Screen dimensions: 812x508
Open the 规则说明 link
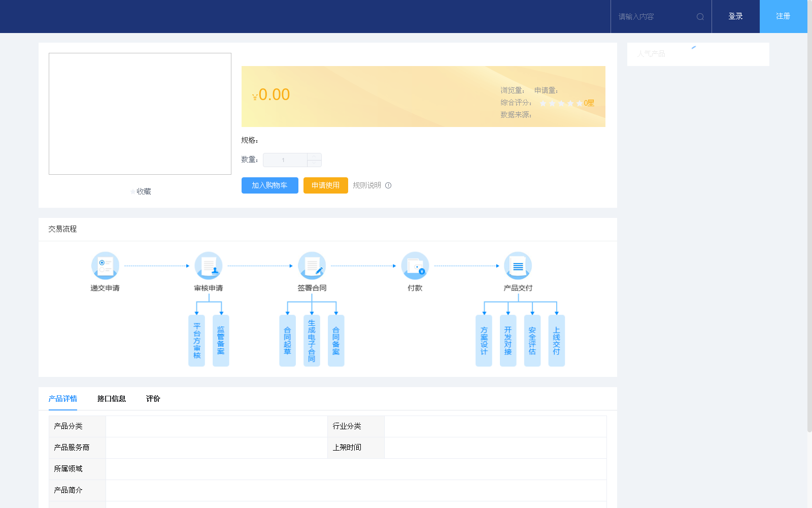tap(367, 185)
